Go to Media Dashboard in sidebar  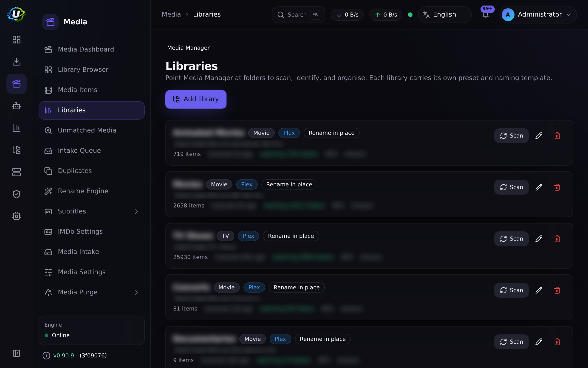point(92,49)
